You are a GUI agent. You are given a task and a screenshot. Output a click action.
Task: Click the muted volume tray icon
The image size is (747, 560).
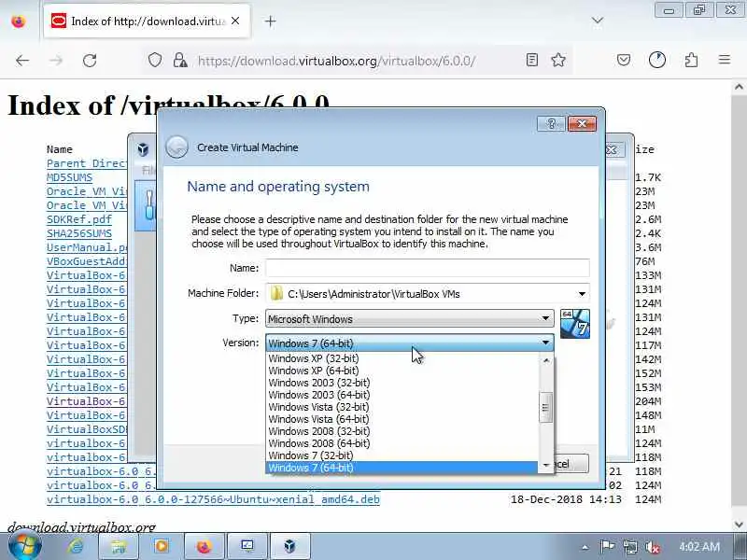[x=652, y=547]
